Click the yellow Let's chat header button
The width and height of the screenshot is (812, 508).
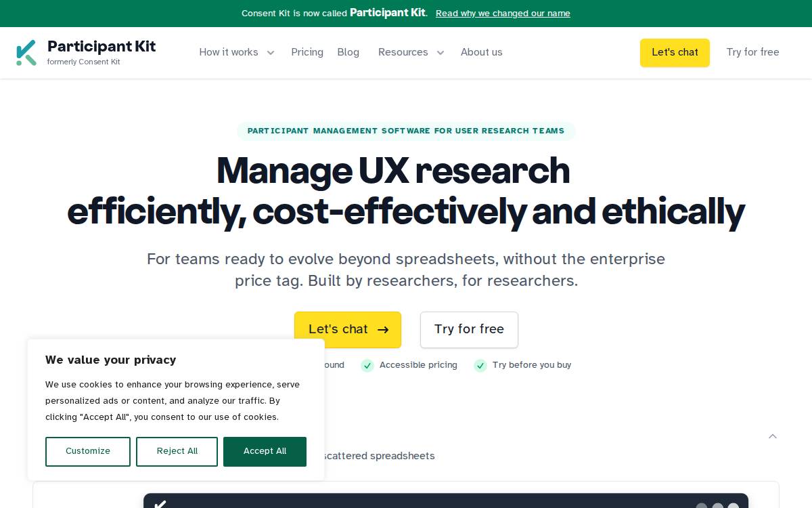point(675,53)
